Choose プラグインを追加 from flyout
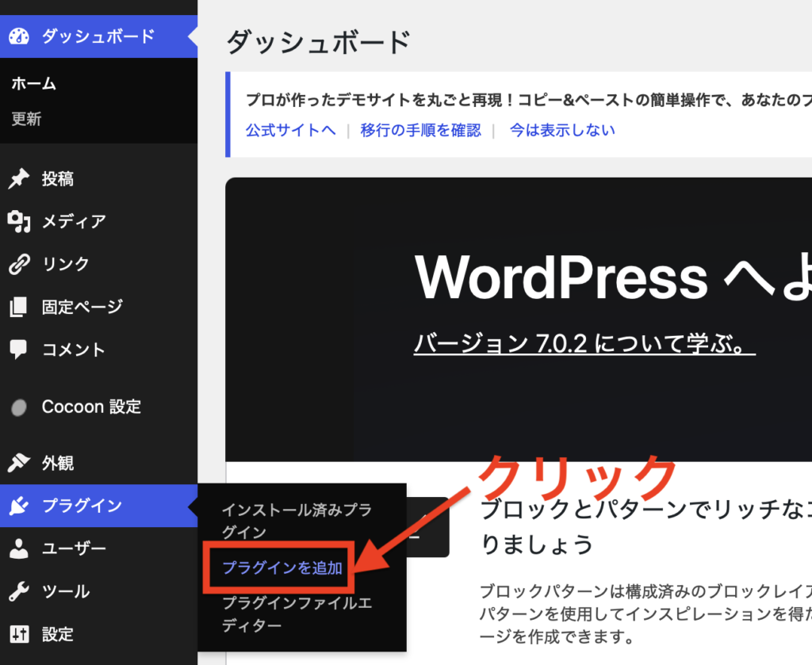The width and height of the screenshot is (812, 665). pyautogui.click(x=282, y=568)
